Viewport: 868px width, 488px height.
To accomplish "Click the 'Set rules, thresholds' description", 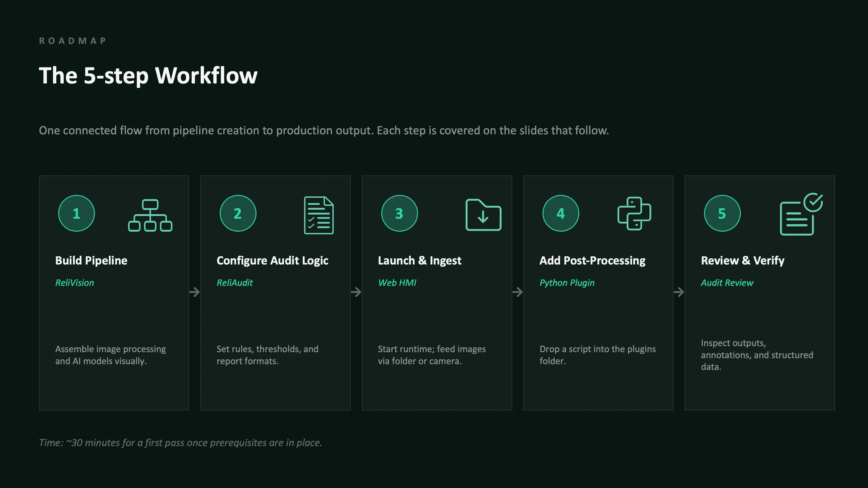I will click(267, 355).
